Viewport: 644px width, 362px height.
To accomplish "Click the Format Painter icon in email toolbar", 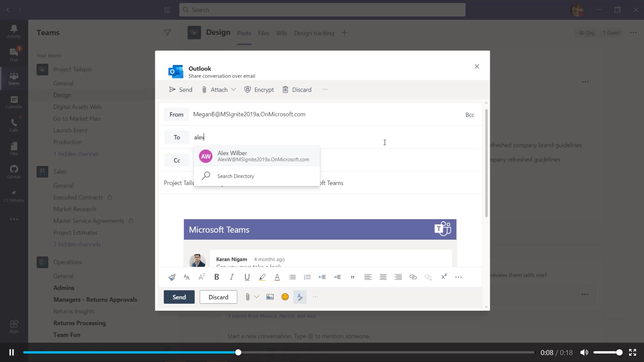I will tap(172, 277).
